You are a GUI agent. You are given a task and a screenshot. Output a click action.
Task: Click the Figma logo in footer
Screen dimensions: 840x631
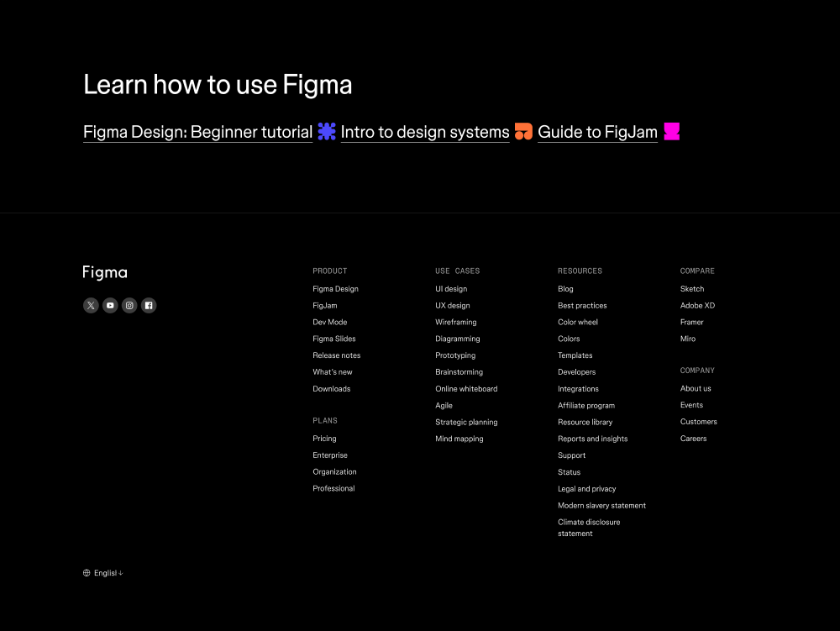105,272
